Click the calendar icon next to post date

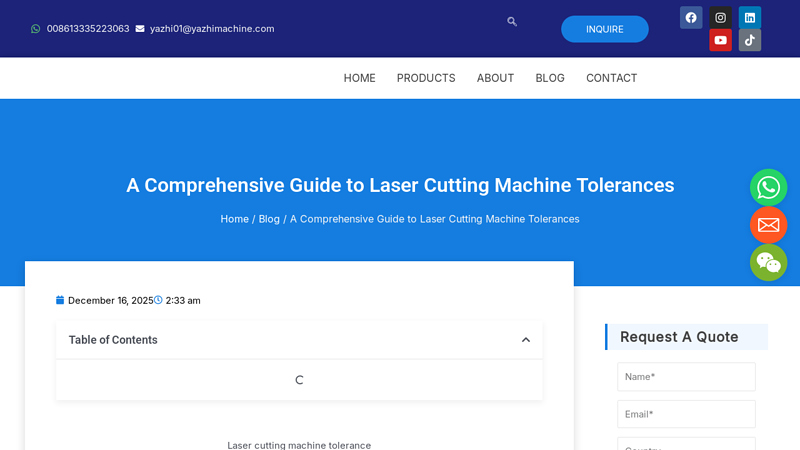click(60, 300)
